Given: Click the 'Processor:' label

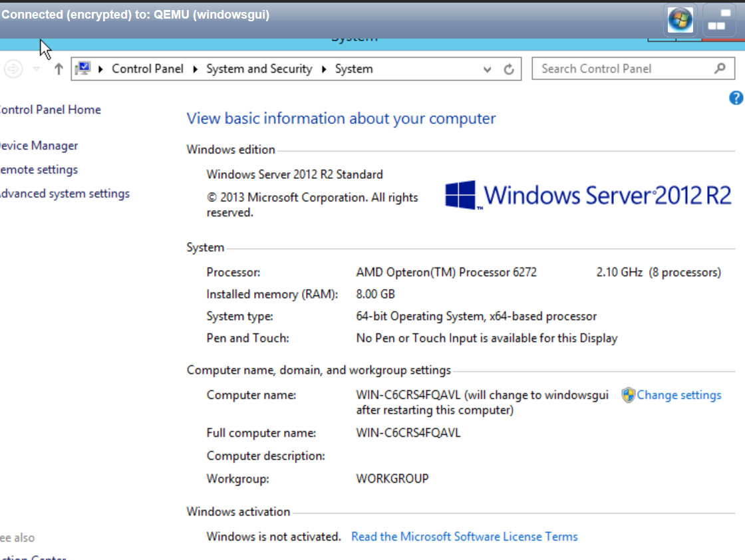Looking at the screenshot, I should 233,273.
